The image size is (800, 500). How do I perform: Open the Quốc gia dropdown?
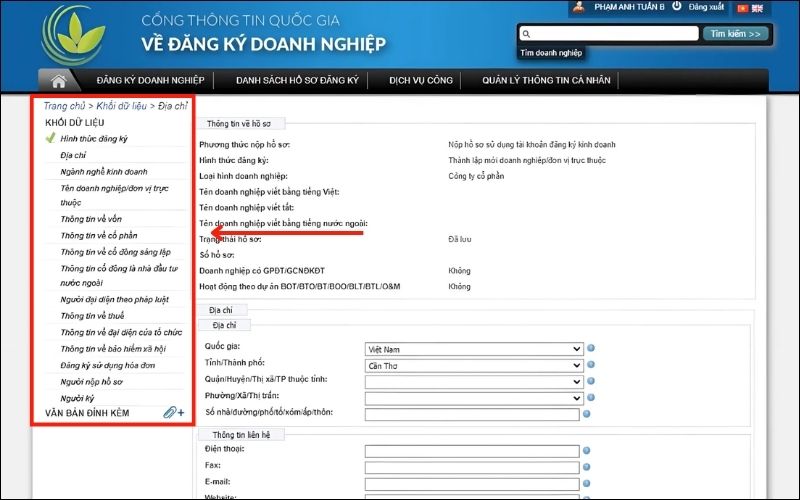coord(473,349)
